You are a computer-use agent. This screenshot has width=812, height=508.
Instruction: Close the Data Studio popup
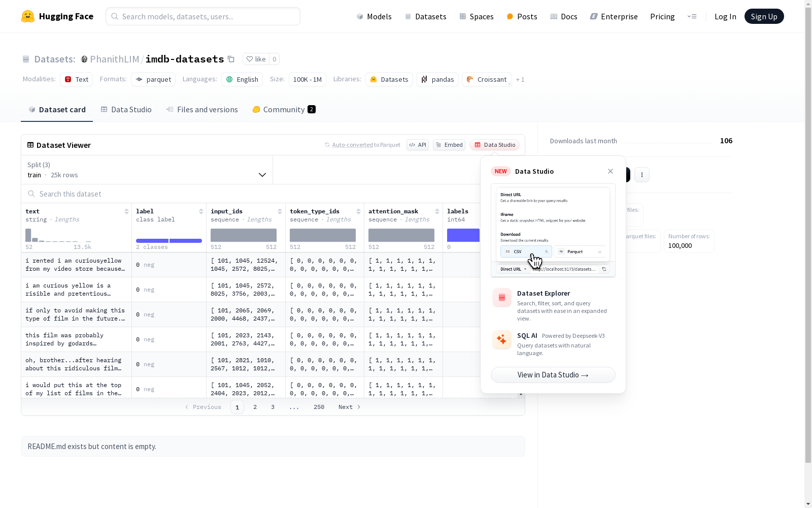tap(611, 171)
